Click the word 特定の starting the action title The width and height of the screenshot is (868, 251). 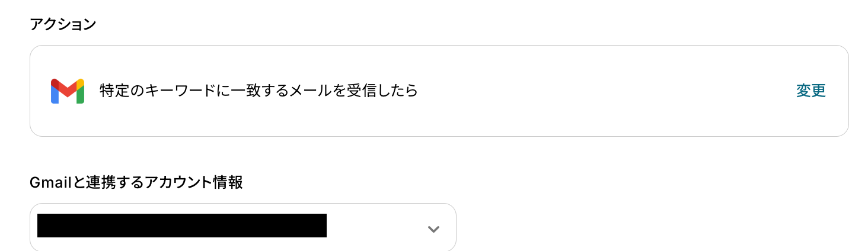122,91
